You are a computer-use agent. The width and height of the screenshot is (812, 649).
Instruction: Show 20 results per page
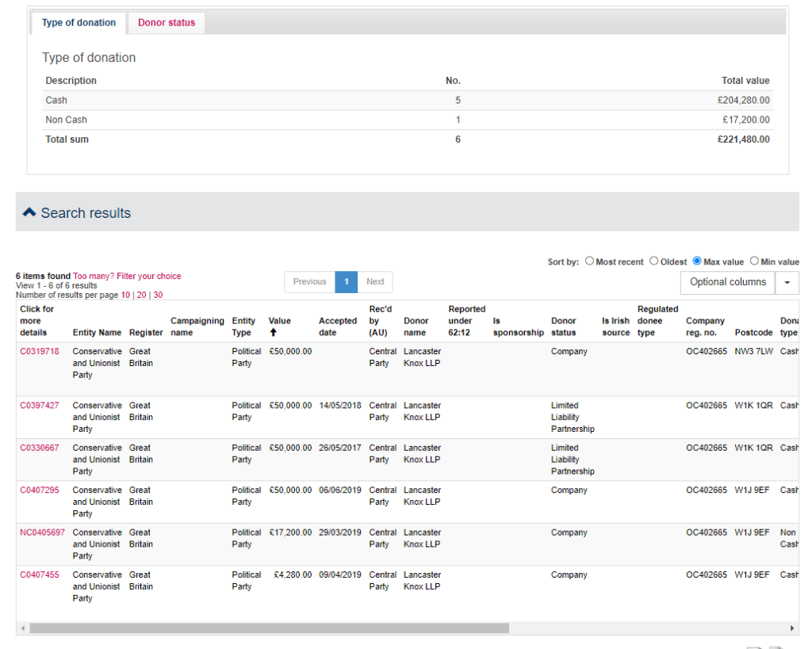click(x=142, y=295)
